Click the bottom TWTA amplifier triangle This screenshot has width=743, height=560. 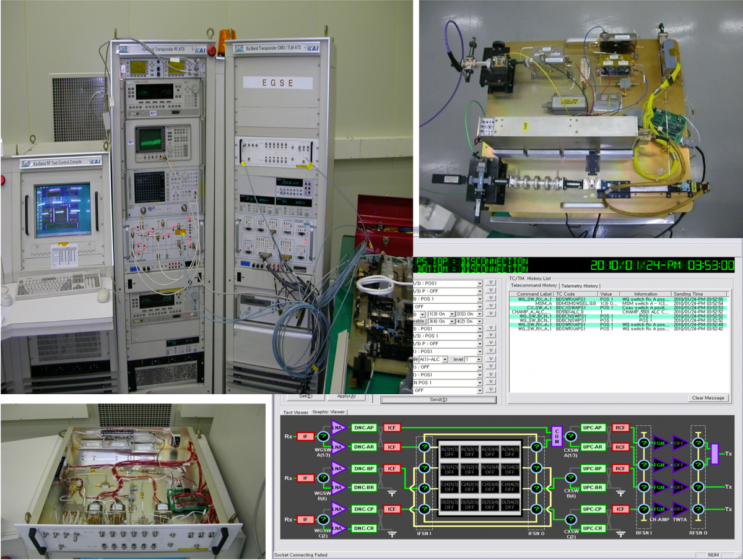pyautogui.click(x=680, y=510)
